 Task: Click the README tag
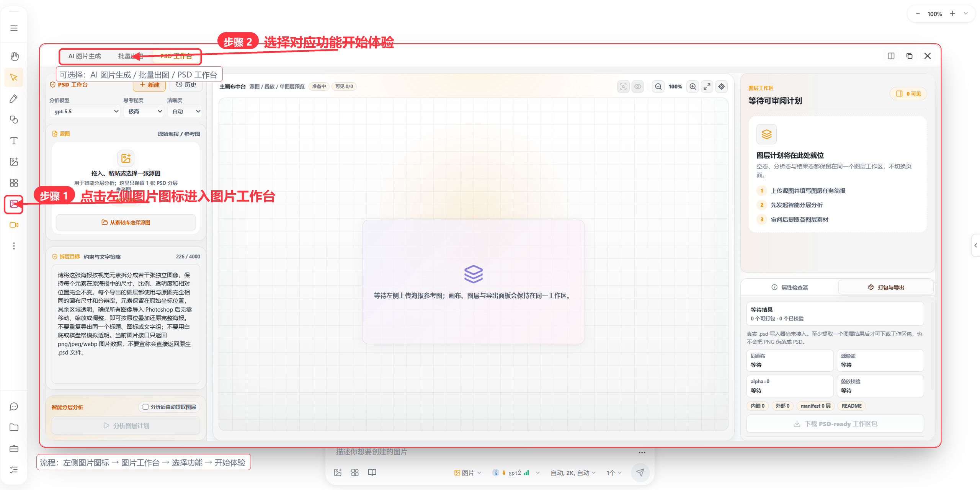click(851, 406)
